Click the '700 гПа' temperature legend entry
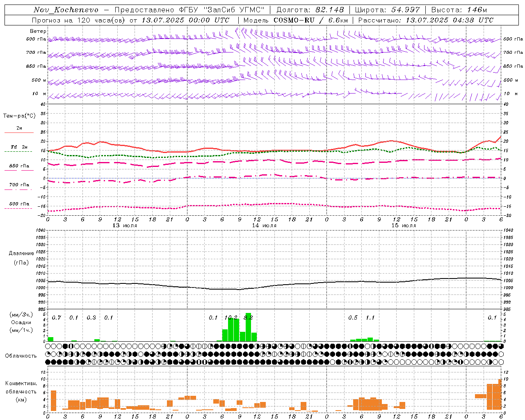The height and width of the screenshot is (420, 525). (19, 185)
